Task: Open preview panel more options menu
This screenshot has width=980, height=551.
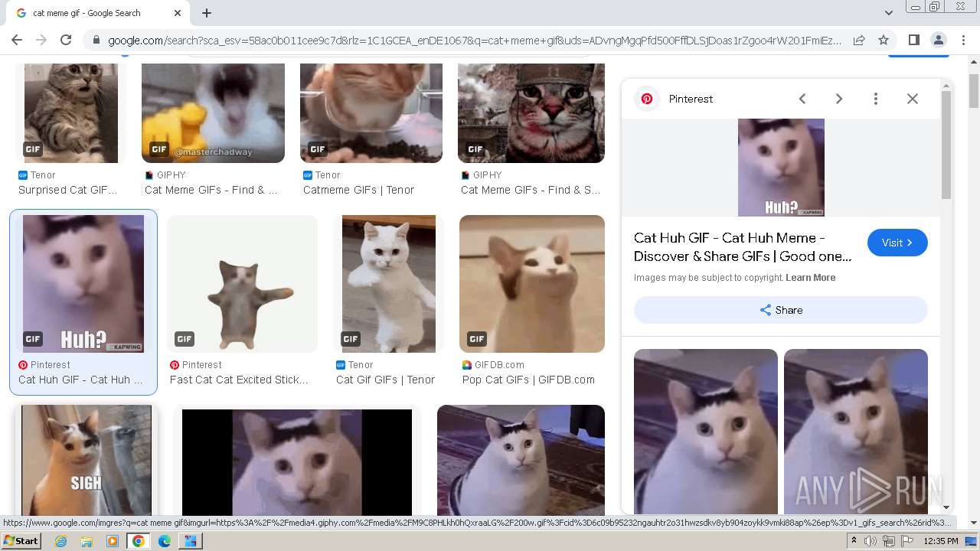Action: 876,99
